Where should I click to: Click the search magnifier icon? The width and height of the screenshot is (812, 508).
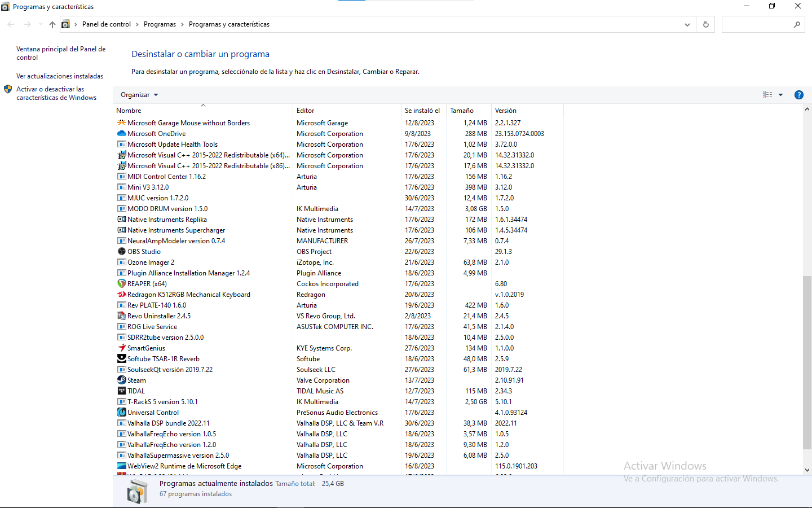(797, 24)
